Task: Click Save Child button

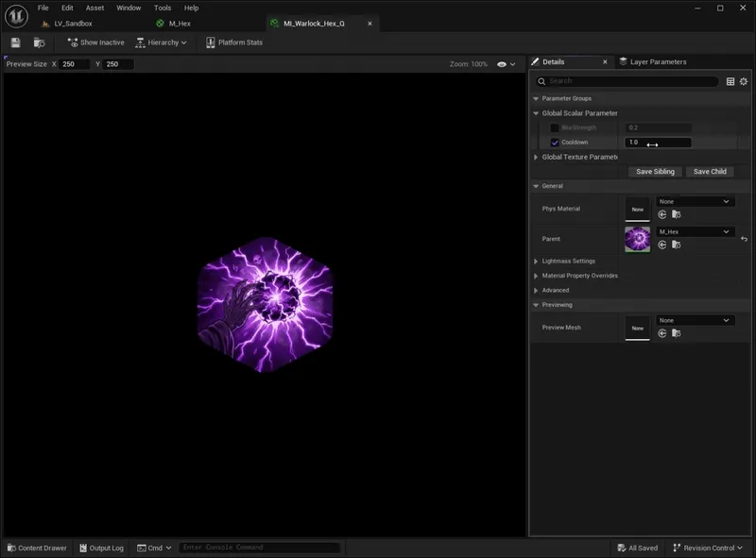Action: [710, 172]
